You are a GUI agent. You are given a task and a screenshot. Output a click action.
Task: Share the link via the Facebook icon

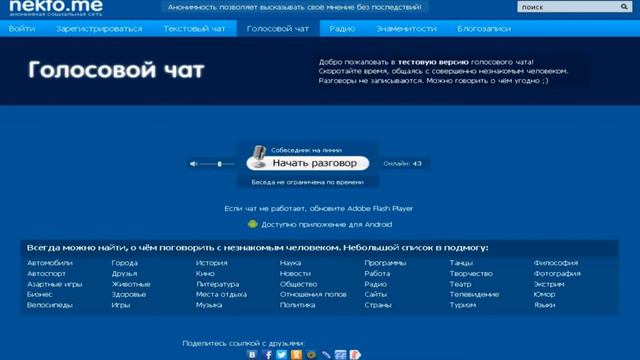(x=267, y=354)
